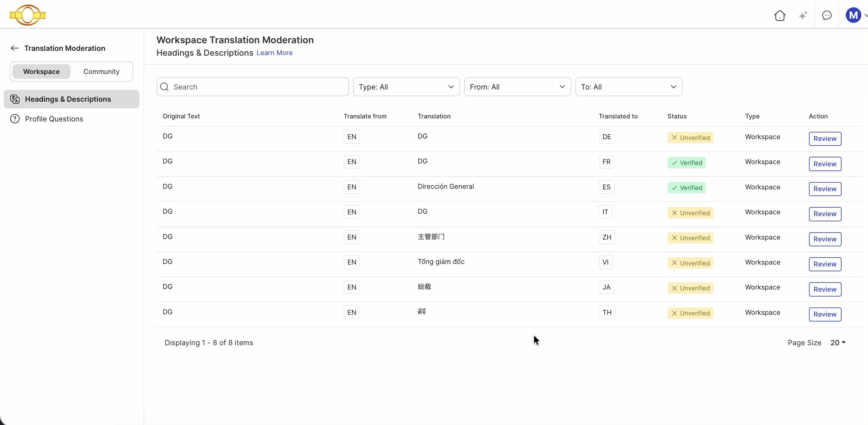This screenshot has height=425, width=868.
Task: Click the Original Text column header
Action: [x=181, y=116]
